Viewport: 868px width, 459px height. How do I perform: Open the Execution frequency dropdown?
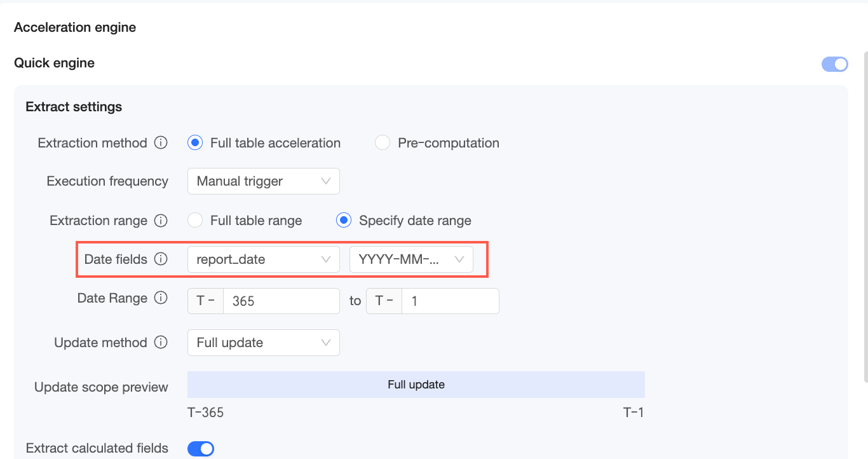point(263,181)
